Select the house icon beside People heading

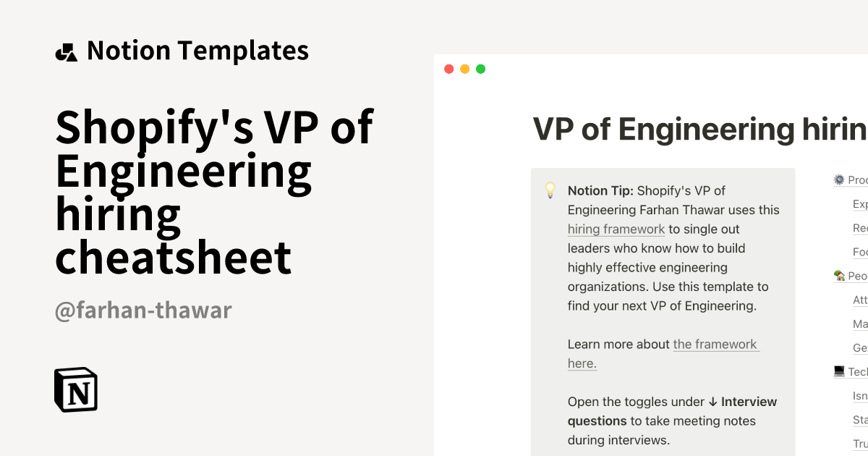tap(838, 276)
